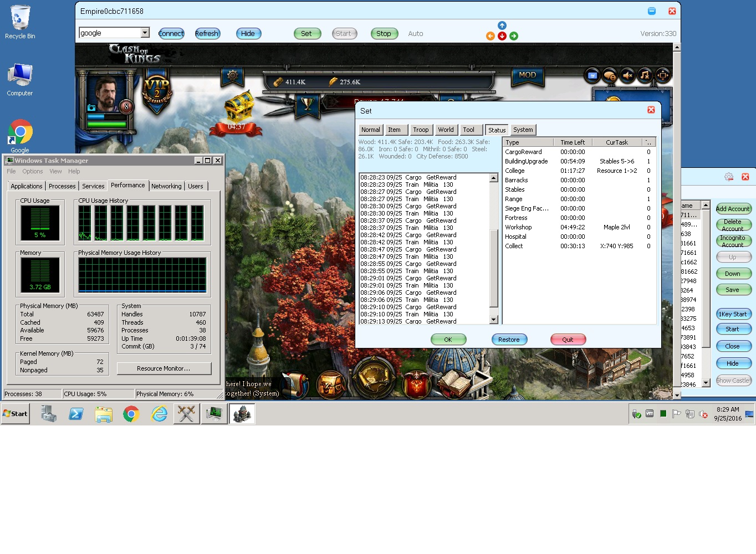
Task: Toggle the game music note icon
Action: (x=645, y=75)
